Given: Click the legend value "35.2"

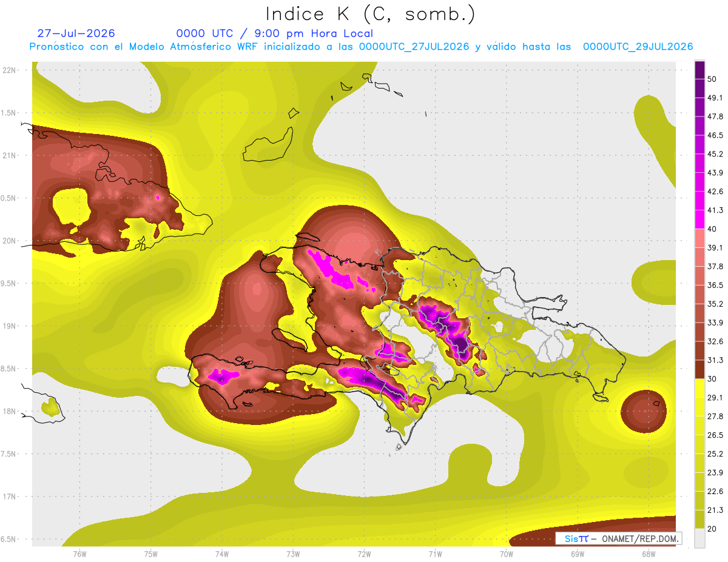Looking at the screenshot, I should point(715,304).
